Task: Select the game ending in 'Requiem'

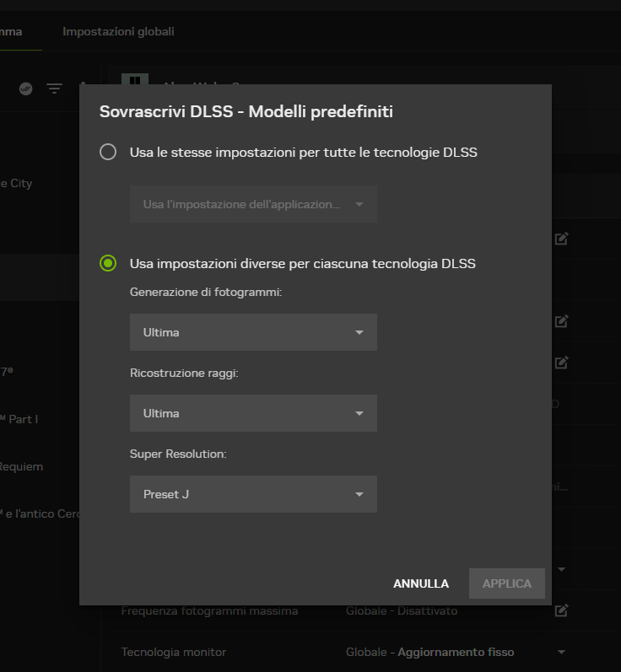Action: [21, 467]
